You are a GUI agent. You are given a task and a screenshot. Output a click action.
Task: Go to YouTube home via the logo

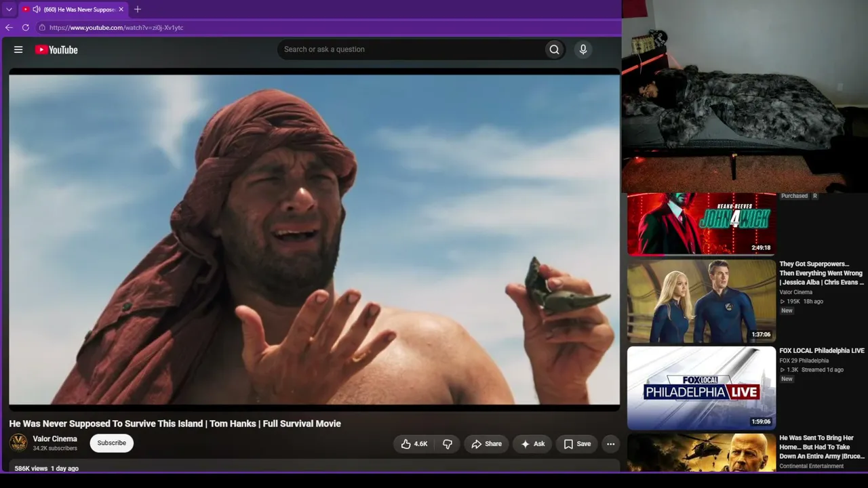[x=56, y=49]
